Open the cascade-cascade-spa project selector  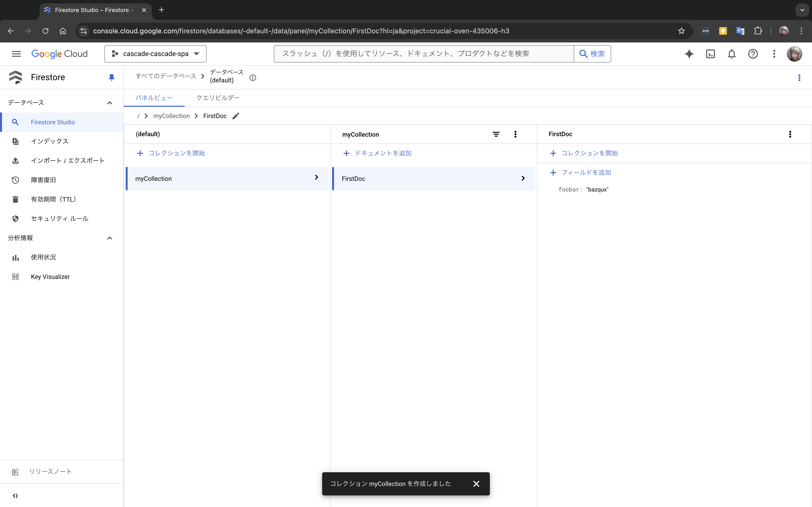155,54
